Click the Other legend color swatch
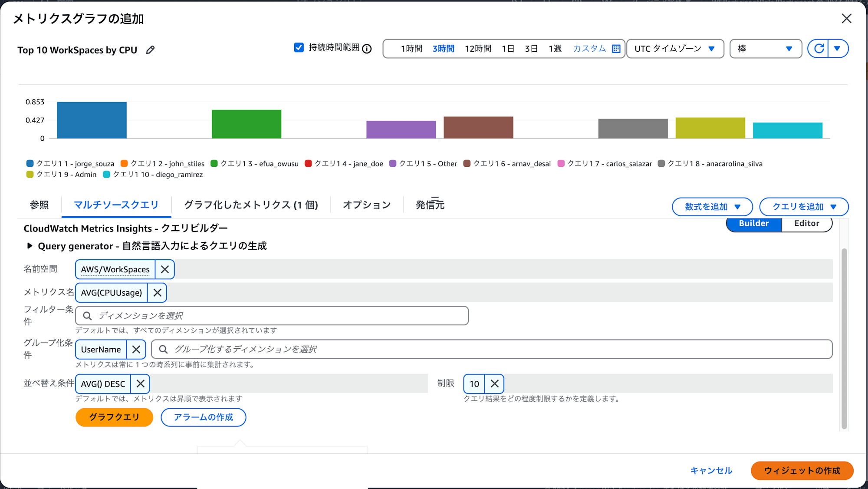 (x=393, y=164)
